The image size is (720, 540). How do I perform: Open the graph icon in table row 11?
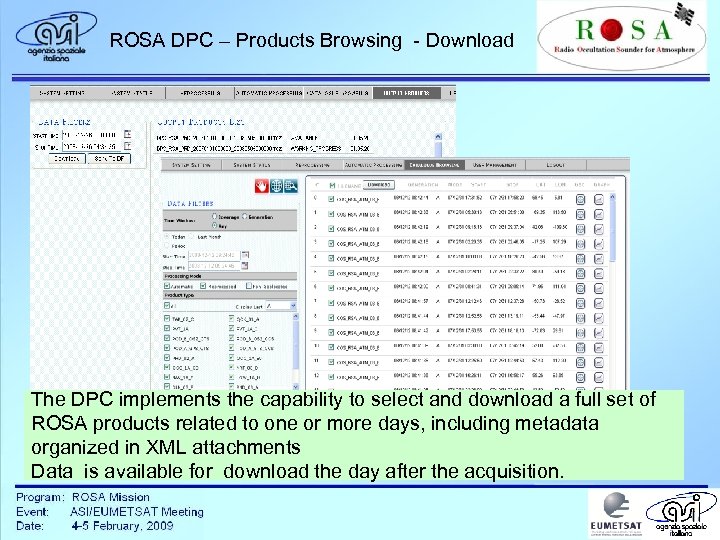tap(599, 363)
